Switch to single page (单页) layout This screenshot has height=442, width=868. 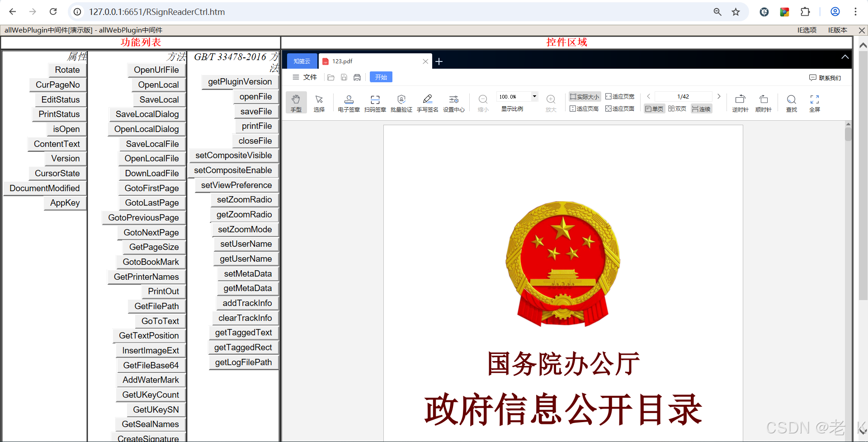(654, 109)
